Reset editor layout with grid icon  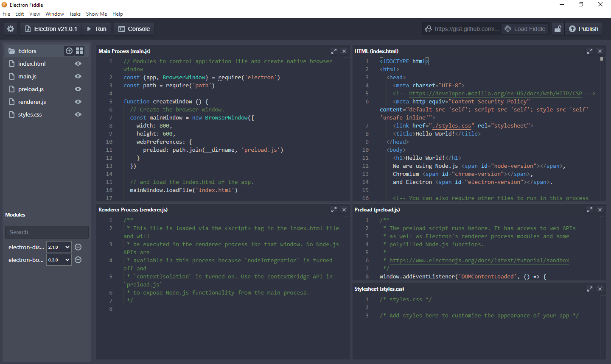point(79,51)
